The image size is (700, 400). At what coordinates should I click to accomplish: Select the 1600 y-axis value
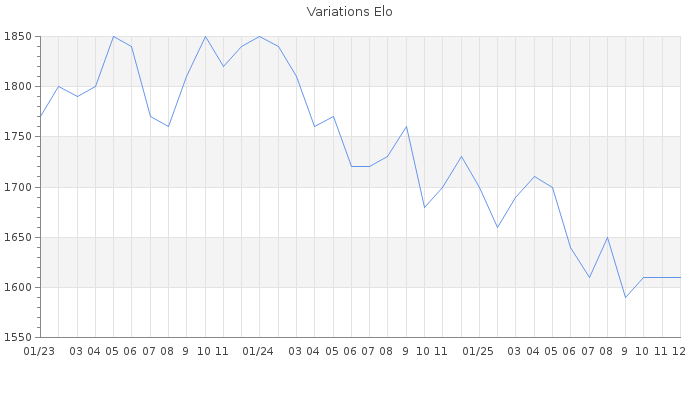click(18, 287)
